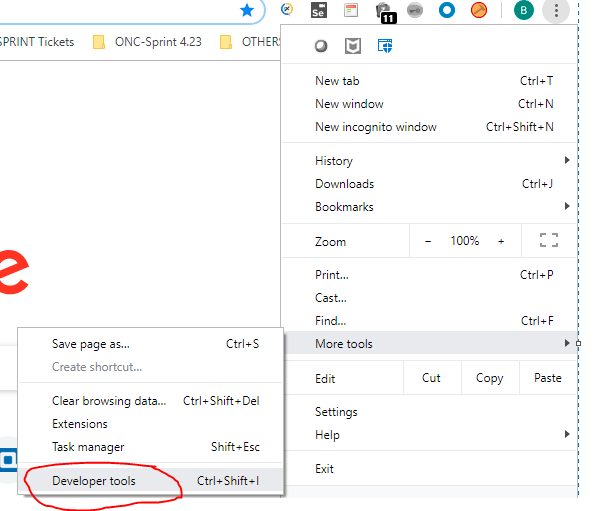Open ONC-Sprint 4.23 bookmark folder
Viewport: 606px width, 511px height.
click(x=147, y=42)
